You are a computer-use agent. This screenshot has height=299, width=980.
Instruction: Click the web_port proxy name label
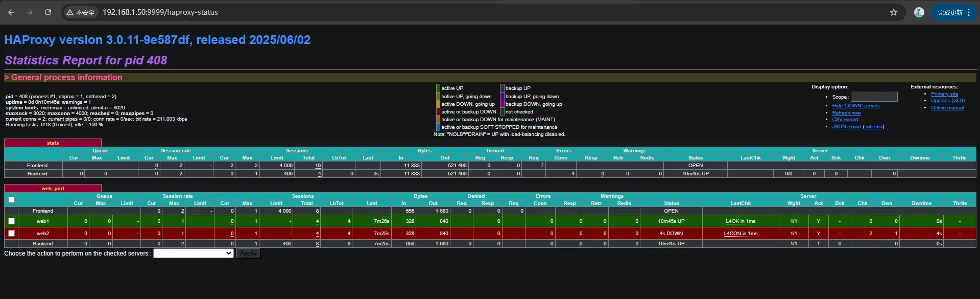53,189
